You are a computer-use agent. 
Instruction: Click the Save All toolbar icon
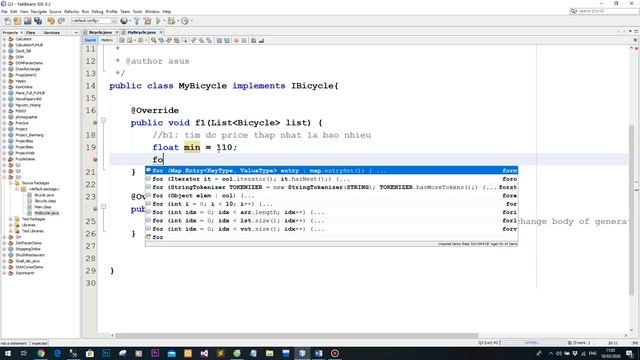coord(38,21)
